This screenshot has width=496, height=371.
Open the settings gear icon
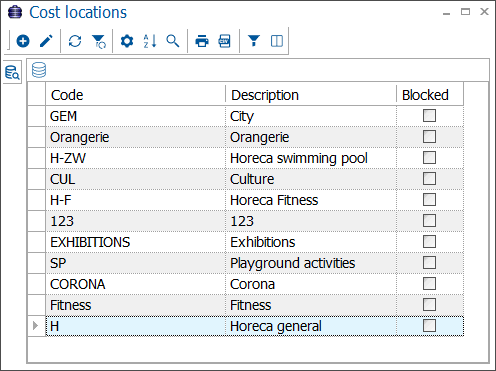pos(127,41)
